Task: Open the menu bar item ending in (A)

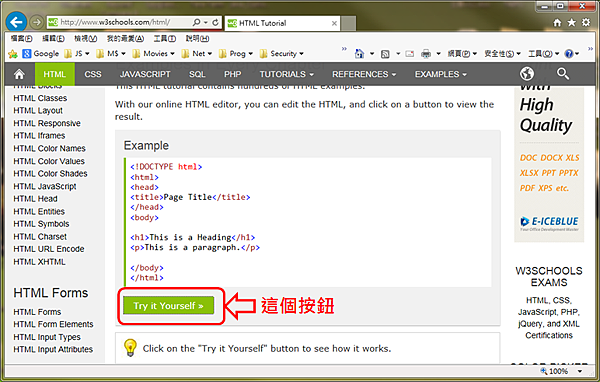Action: pyautogui.click(x=125, y=39)
